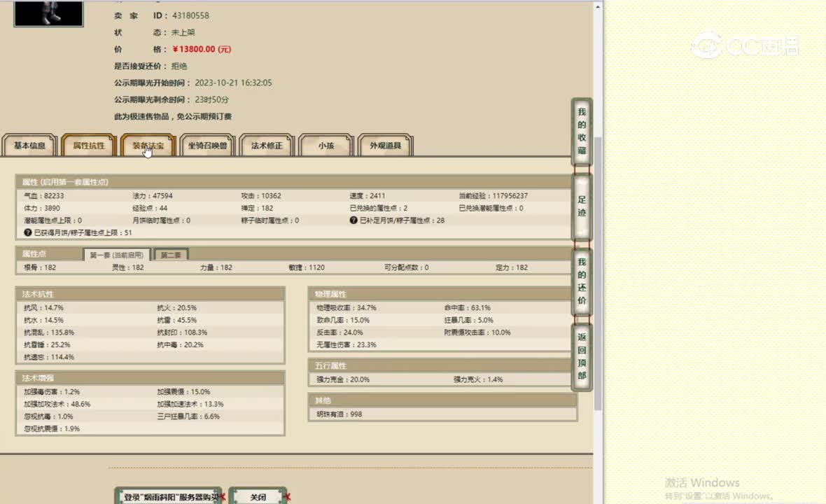
Task: Click 致命几率：15.0% entry
Action: (343, 320)
